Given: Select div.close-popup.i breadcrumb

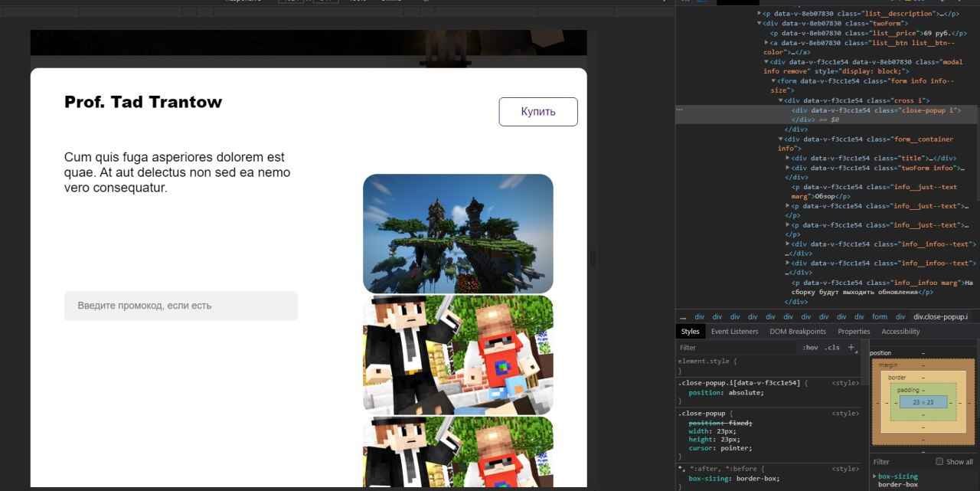Looking at the screenshot, I should [x=941, y=317].
